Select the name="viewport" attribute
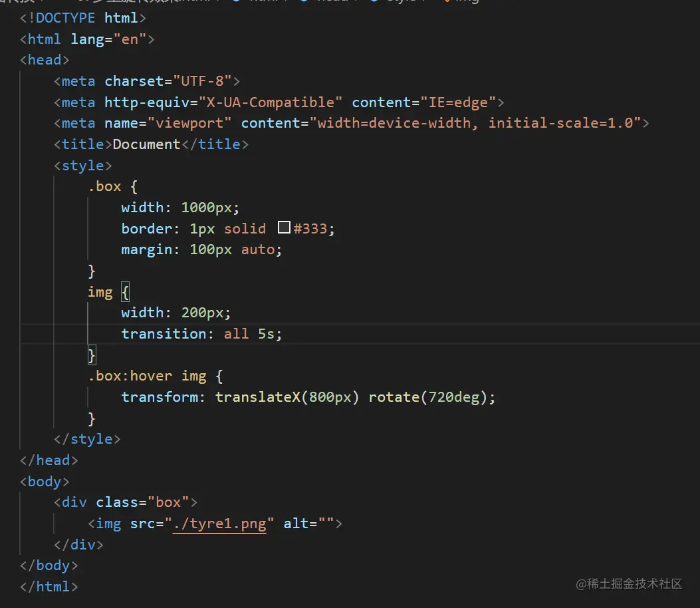 tap(168, 123)
